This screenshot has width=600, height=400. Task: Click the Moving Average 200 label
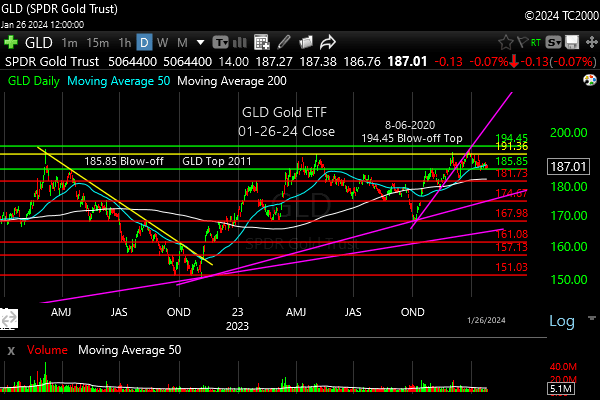(x=232, y=81)
